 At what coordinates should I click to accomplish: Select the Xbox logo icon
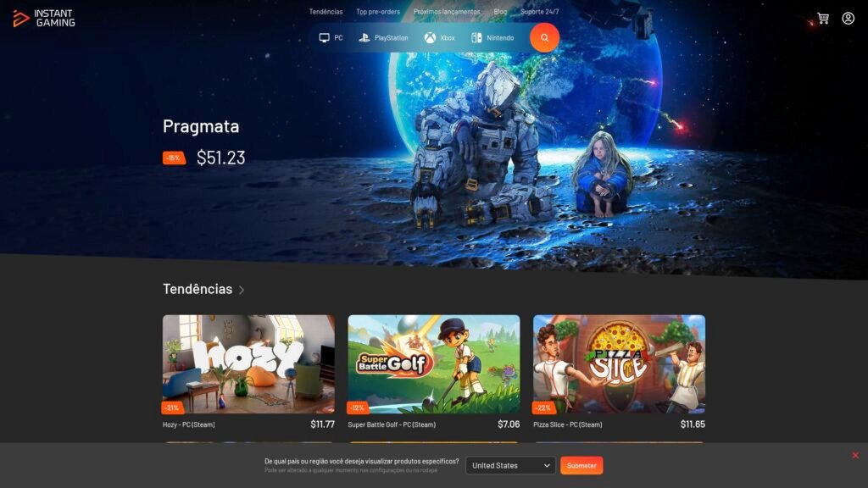430,37
